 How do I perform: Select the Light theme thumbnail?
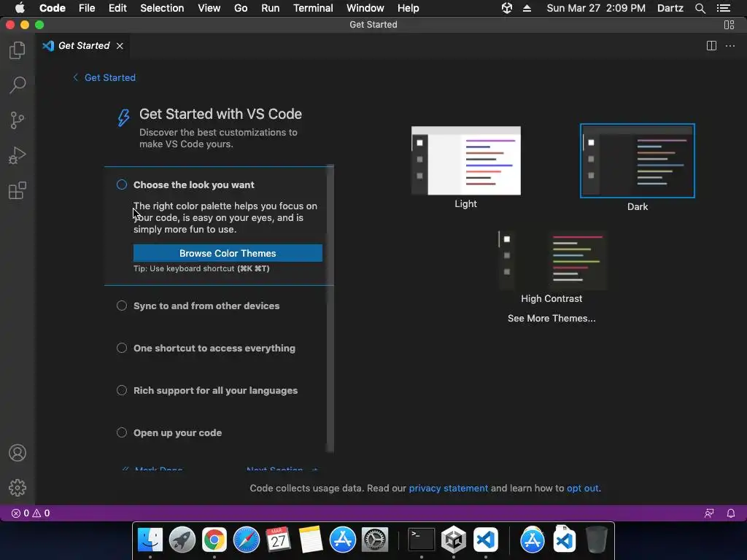pyautogui.click(x=466, y=160)
